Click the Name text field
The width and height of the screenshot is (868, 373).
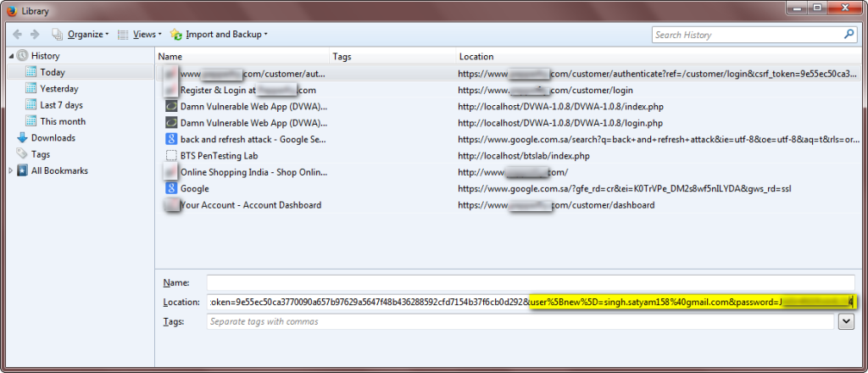[531, 282]
